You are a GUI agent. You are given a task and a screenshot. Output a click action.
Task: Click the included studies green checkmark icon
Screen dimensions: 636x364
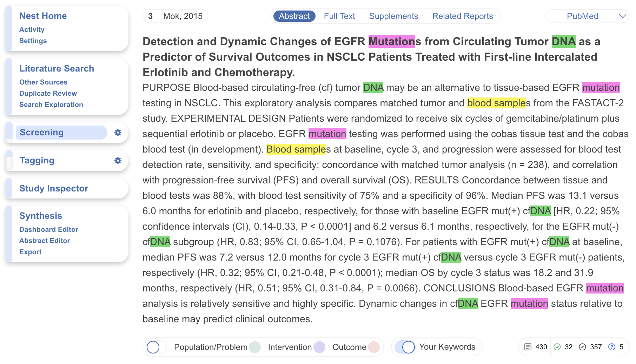[x=557, y=347]
